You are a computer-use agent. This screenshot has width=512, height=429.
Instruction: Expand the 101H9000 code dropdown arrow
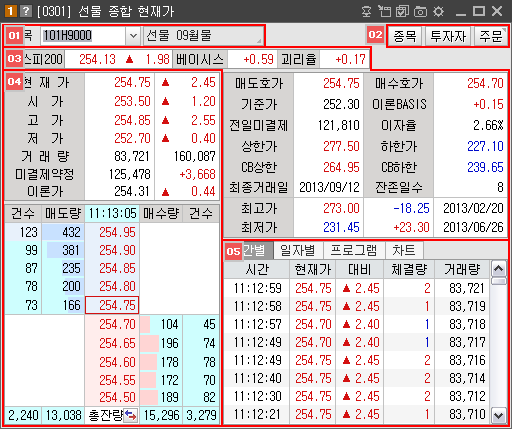pyautogui.click(x=133, y=36)
